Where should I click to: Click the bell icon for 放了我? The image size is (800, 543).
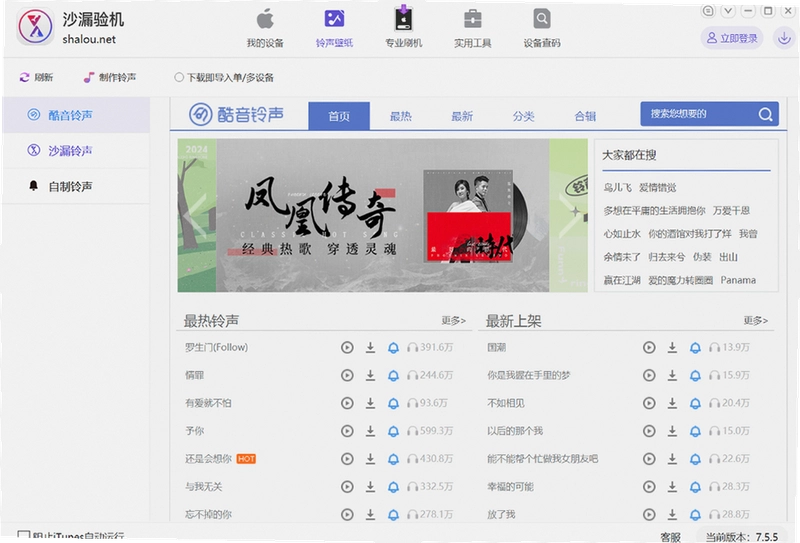tap(695, 514)
